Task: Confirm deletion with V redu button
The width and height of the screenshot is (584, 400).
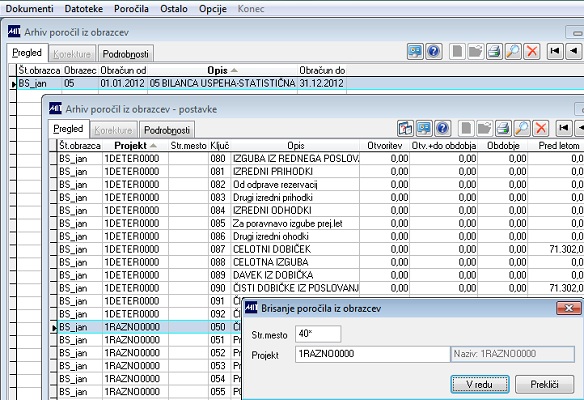Action: [480, 384]
